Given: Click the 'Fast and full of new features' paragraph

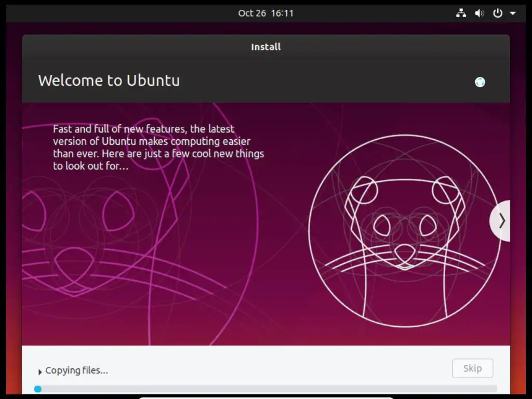Looking at the screenshot, I should click(158, 147).
